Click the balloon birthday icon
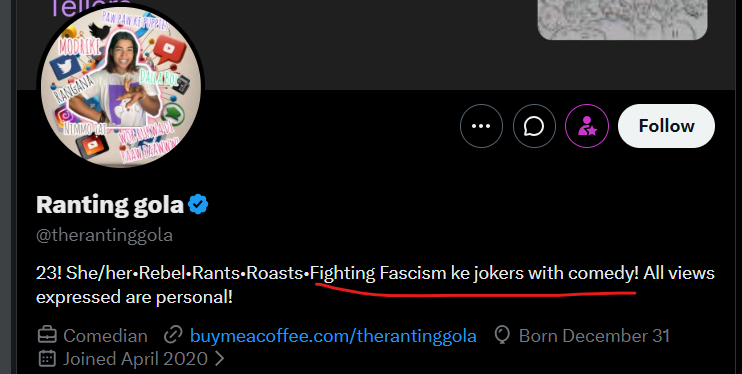Viewport: 742px width, 374px height. tap(502, 335)
